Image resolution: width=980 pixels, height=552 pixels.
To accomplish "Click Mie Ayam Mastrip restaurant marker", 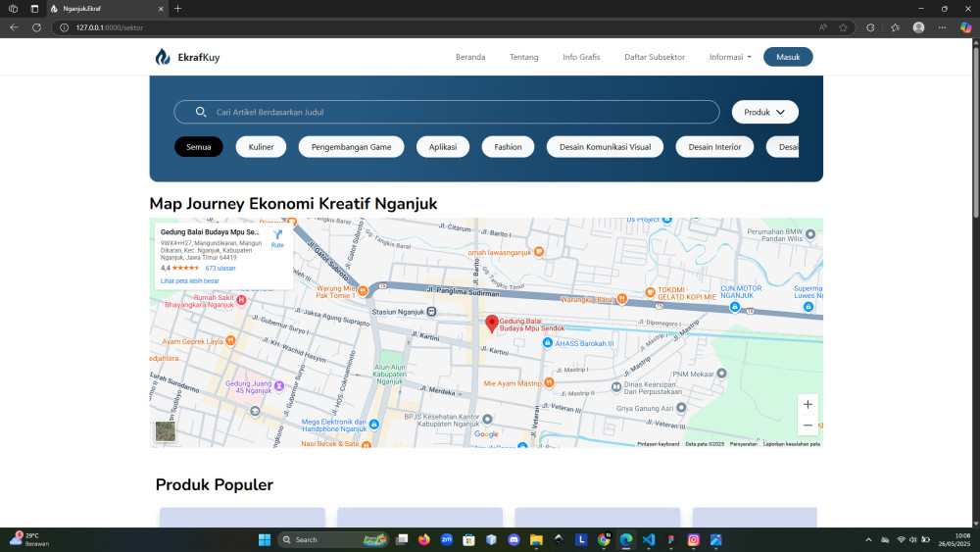I will 549,382.
